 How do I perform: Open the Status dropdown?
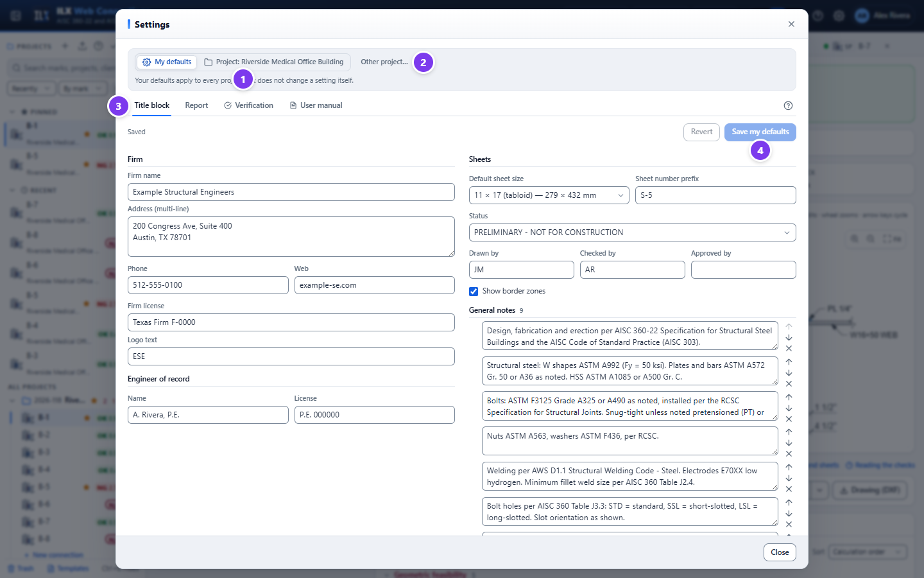pyautogui.click(x=632, y=232)
